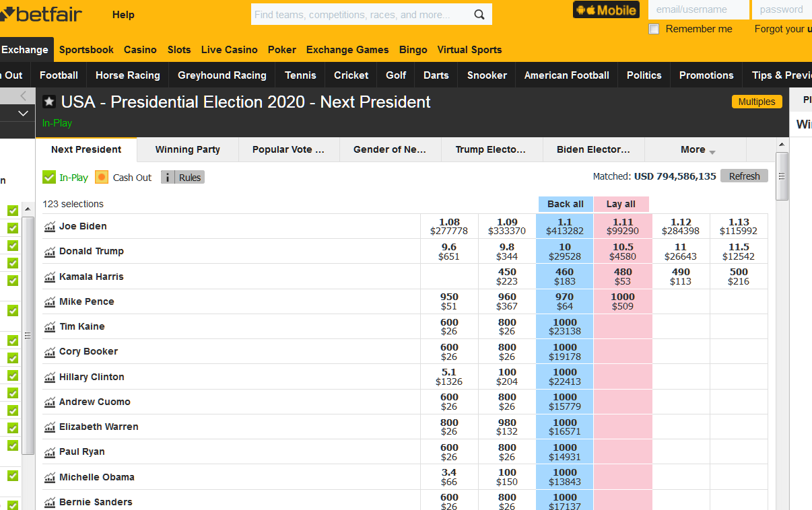Click the Lay all header button

click(621, 205)
